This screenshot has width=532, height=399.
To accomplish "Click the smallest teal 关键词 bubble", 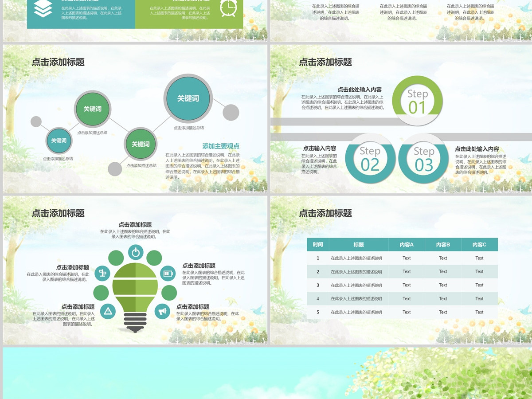I will coord(59,141).
